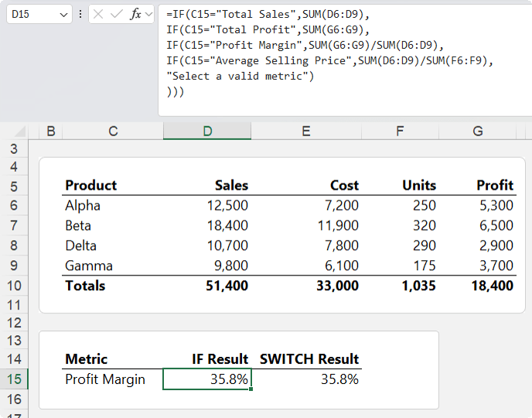Screen dimensions: 532x418
Task: Select row 9 header
Action: coord(14,266)
